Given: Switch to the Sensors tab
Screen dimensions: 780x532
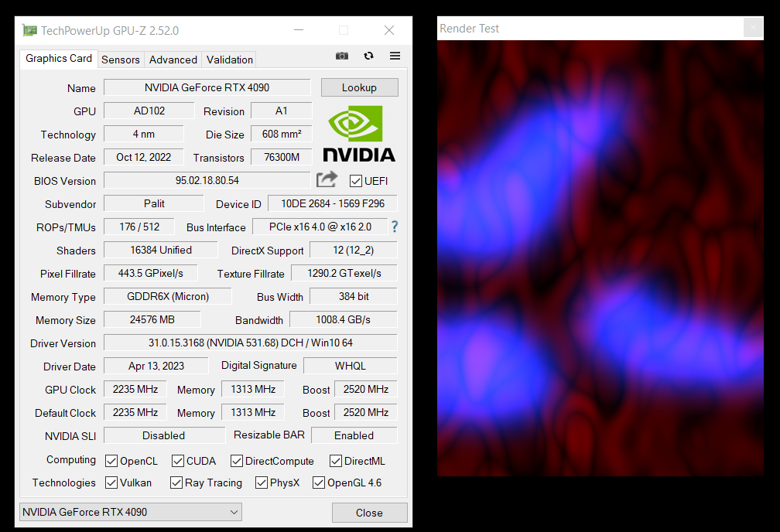Looking at the screenshot, I should click(121, 60).
